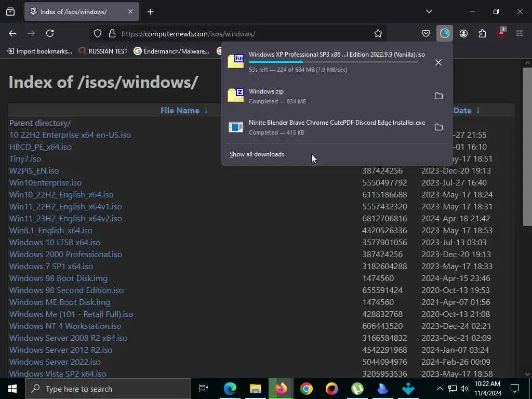Open RUSSIAN TEST bookmark
Image resolution: width=532 pixels, height=399 pixels.
click(103, 51)
